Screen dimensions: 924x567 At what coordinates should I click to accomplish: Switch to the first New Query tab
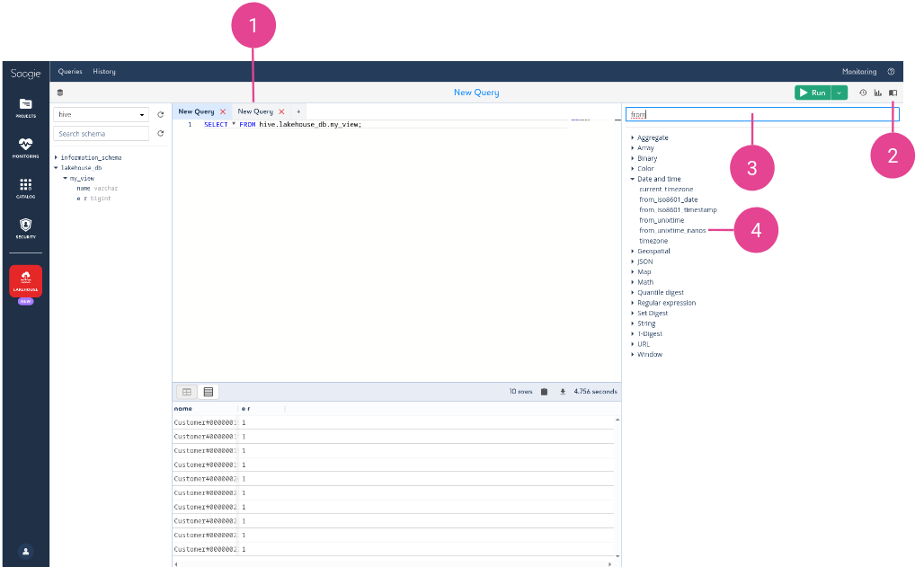tap(196, 111)
